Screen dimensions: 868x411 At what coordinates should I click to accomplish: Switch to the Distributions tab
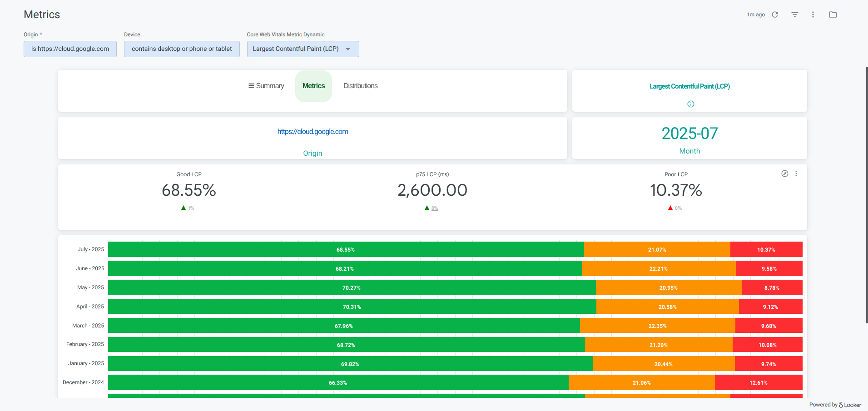360,86
